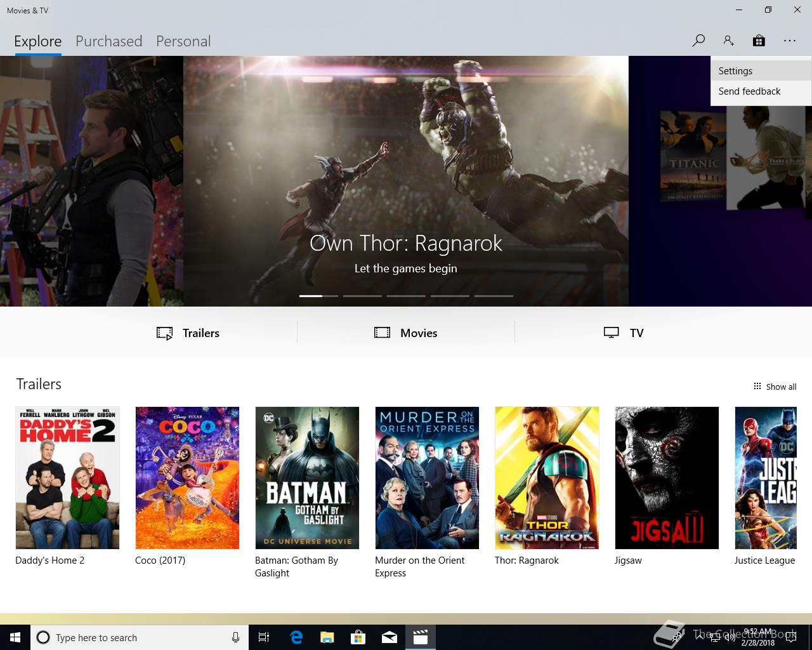Click the Jigsaw title text
Screen dimensions: 812x650
tap(628, 560)
